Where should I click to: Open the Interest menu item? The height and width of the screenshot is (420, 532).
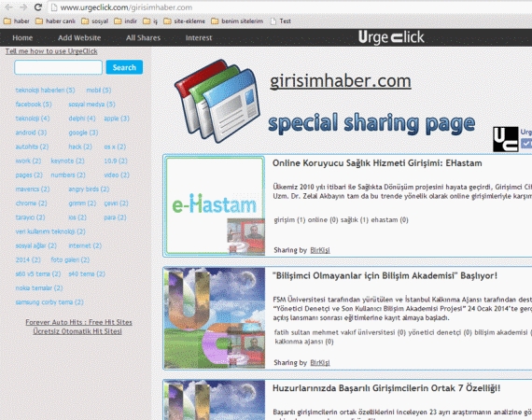coord(199,37)
